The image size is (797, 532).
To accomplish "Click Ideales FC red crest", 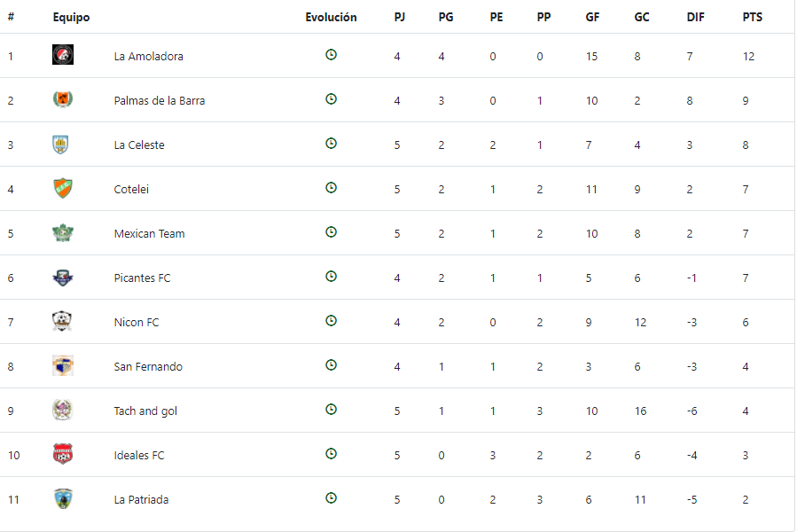I will tap(63, 455).
